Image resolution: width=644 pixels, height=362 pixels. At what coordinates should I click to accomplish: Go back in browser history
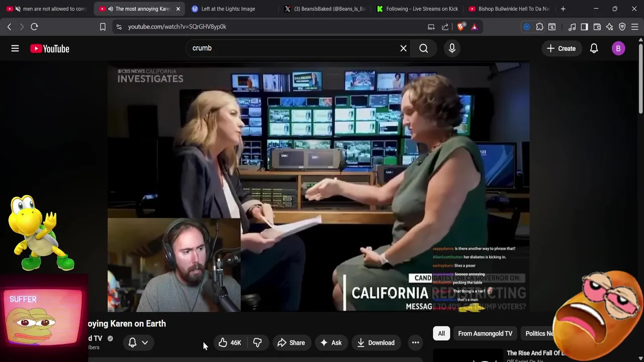[9, 27]
